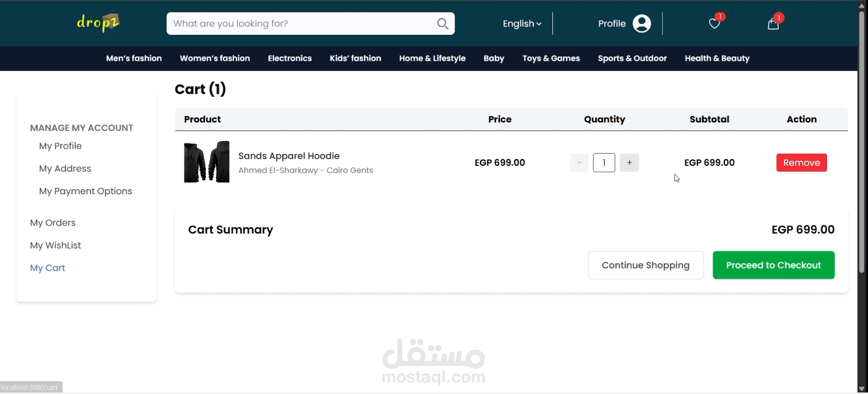Open Kids' fashion category

coord(355,58)
